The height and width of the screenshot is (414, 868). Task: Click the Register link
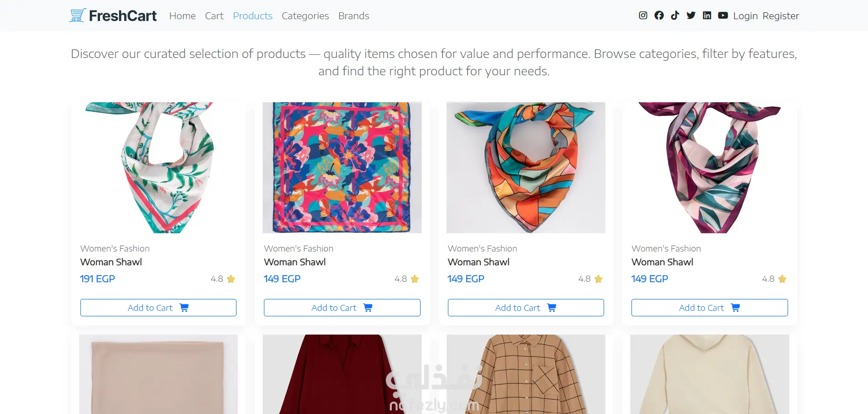[781, 16]
